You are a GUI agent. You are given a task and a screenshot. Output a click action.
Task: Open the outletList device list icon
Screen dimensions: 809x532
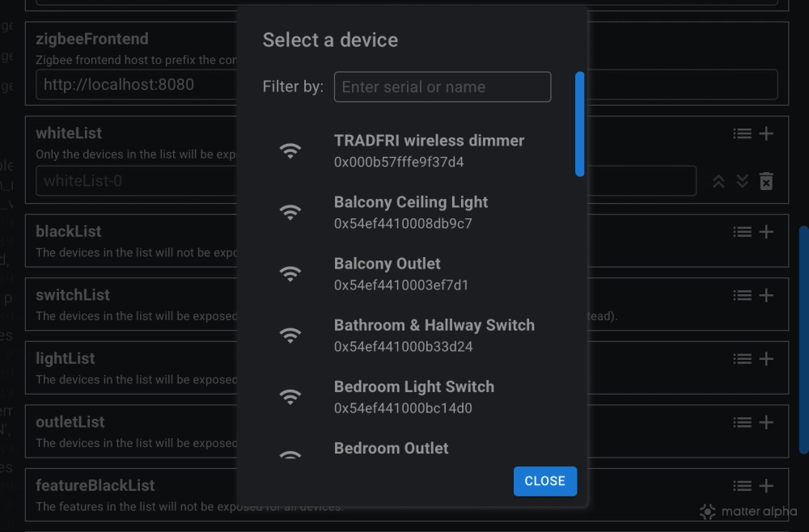(x=742, y=422)
